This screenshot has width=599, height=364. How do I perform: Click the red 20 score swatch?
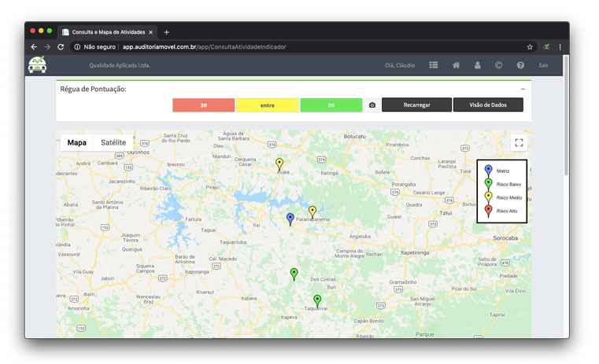point(204,105)
